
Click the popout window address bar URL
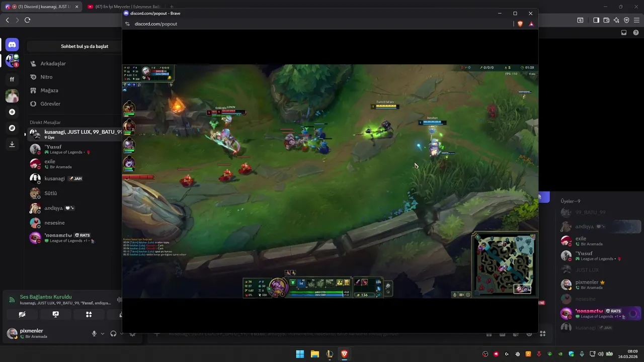pyautogui.click(x=156, y=24)
